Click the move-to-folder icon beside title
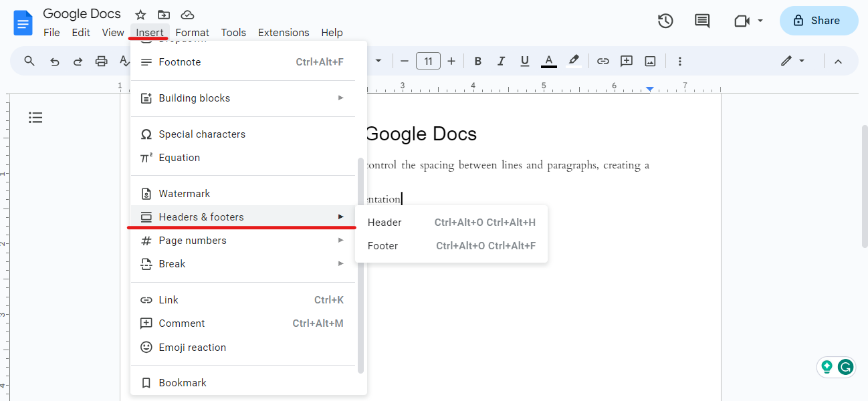The width and height of the screenshot is (868, 401). (164, 15)
